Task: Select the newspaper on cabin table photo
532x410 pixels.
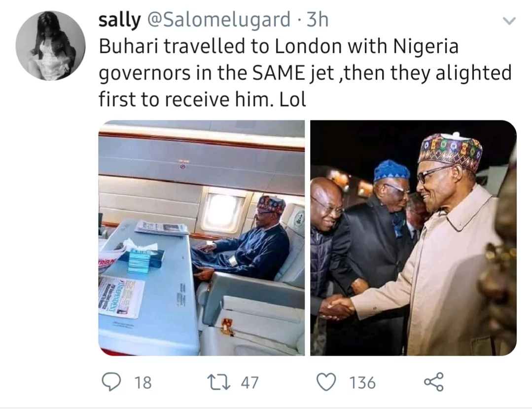Action: coord(119,297)
